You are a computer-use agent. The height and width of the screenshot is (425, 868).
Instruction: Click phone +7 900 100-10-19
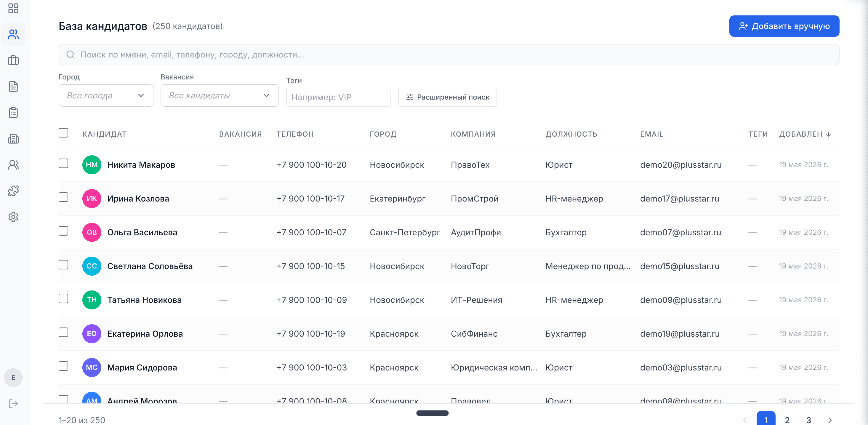click(x=311, y=333)
